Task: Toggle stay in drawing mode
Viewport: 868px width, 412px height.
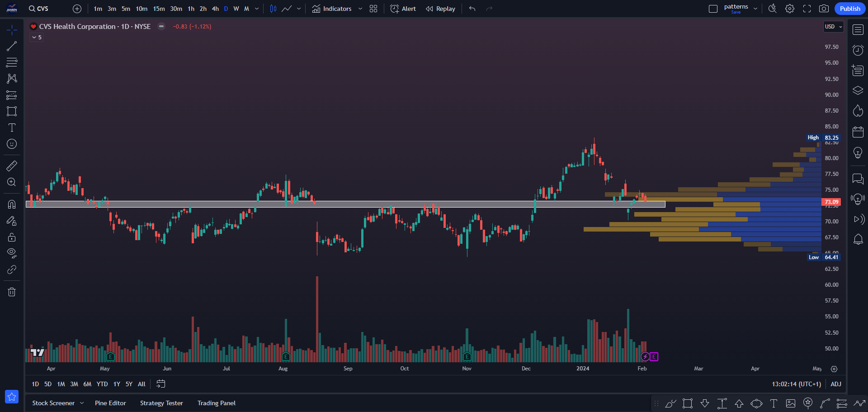Action: pyautogui.click(x=12, y=221)
